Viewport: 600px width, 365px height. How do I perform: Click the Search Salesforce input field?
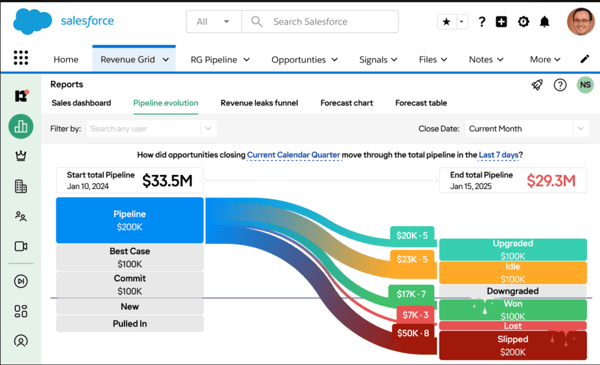coord(320,22)
